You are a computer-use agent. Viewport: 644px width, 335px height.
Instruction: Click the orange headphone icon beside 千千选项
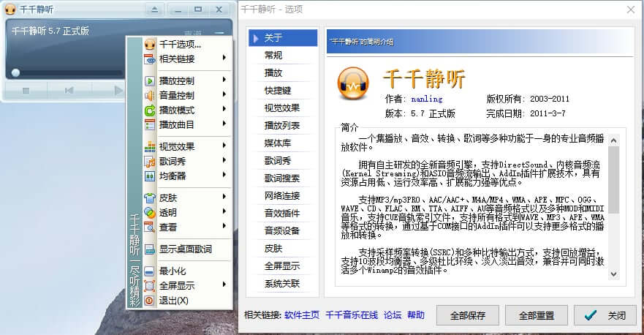[x=150, y=44]
